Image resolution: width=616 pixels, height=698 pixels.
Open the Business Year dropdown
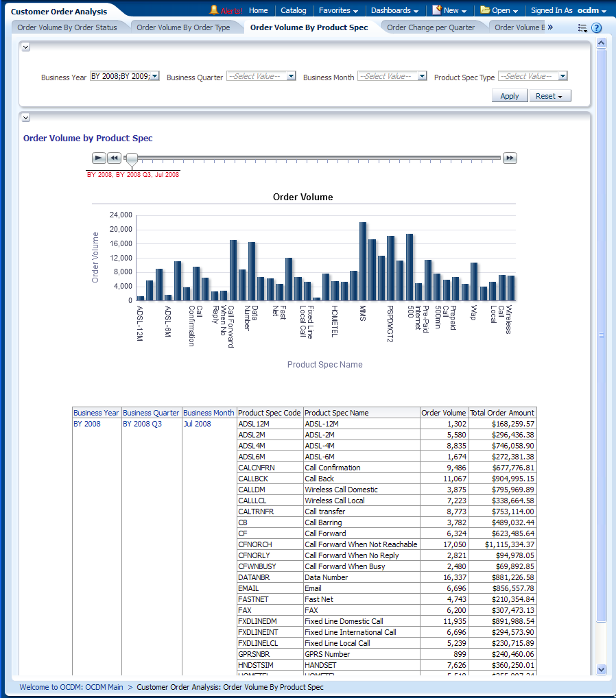point(154,77)
